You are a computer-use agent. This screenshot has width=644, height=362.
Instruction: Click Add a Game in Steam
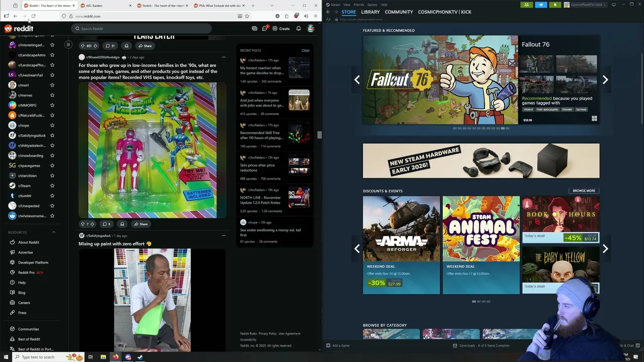coord(338,345)
